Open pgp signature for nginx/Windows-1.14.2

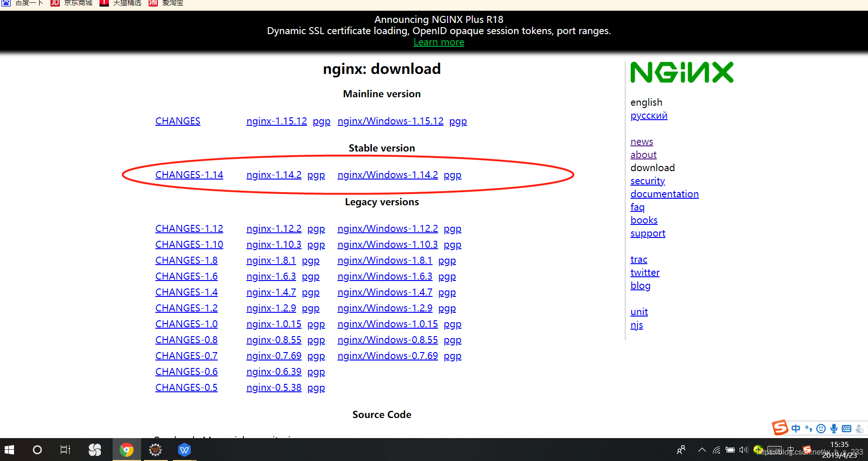pyautogui.click(x=453, y=175)
